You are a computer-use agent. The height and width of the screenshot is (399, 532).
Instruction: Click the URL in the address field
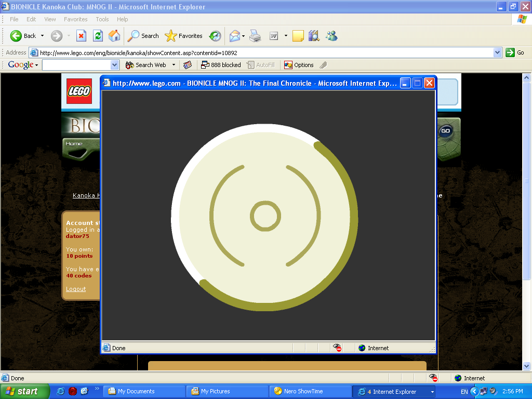[138, 52]
